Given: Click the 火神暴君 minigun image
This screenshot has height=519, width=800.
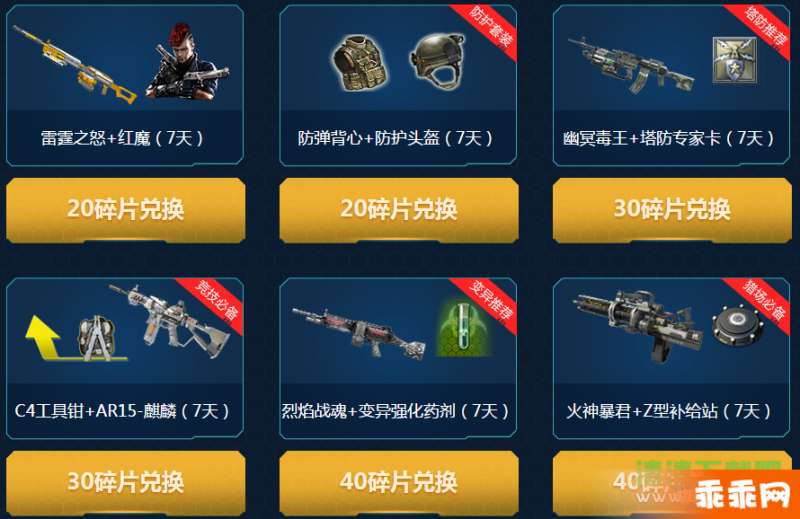Looking at the screenshot, I should coord(638,325).
